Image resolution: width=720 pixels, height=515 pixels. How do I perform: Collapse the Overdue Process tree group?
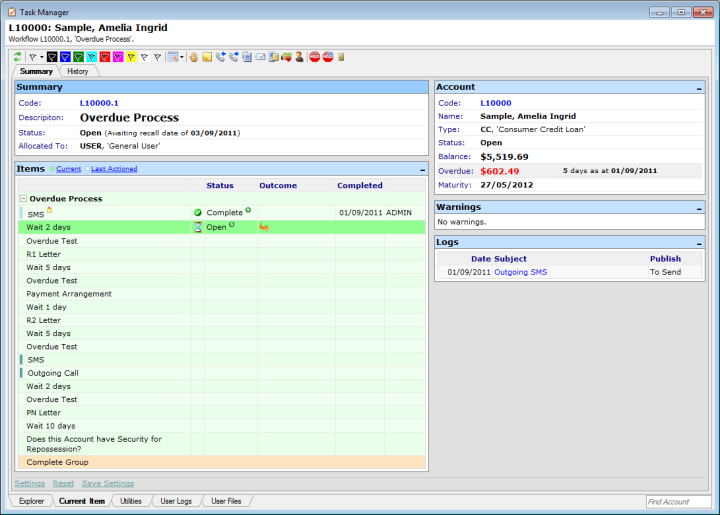(x=23, y=199)
